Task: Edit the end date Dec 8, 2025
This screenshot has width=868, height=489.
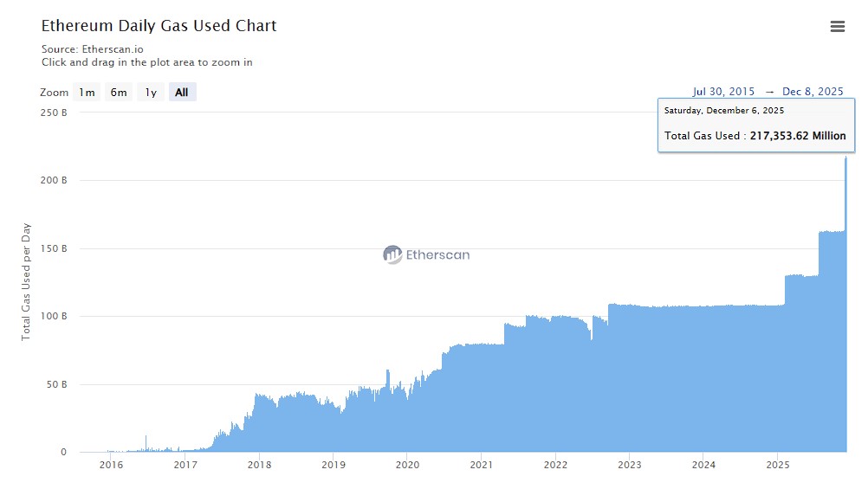Action: click(x=813, y=92)
